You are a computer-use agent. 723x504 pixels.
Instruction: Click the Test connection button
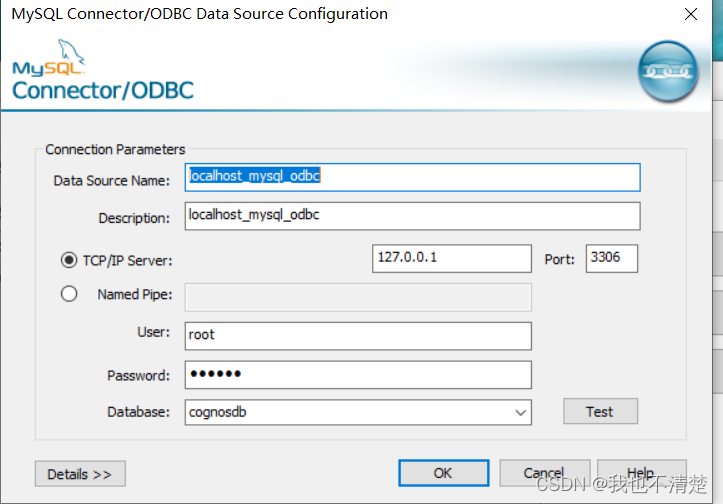pos(600,411)
